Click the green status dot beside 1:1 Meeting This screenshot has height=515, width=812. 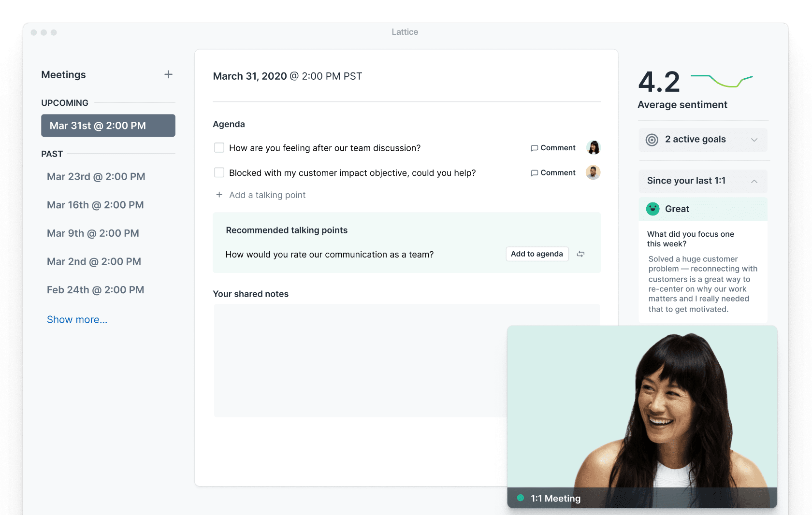521,498
